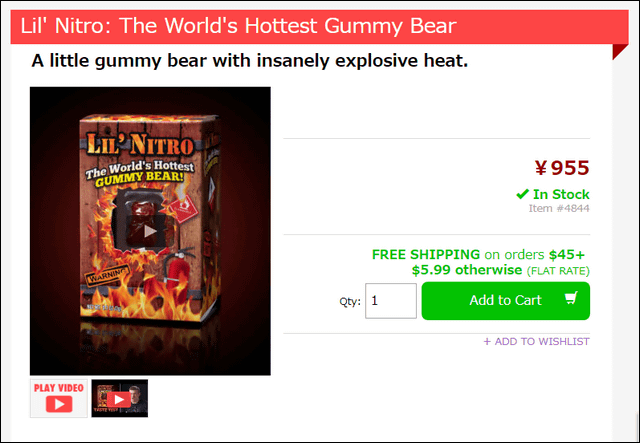Click the Lil' Nitro red title banner
640x443 pixels.
(x=319, y=27)
